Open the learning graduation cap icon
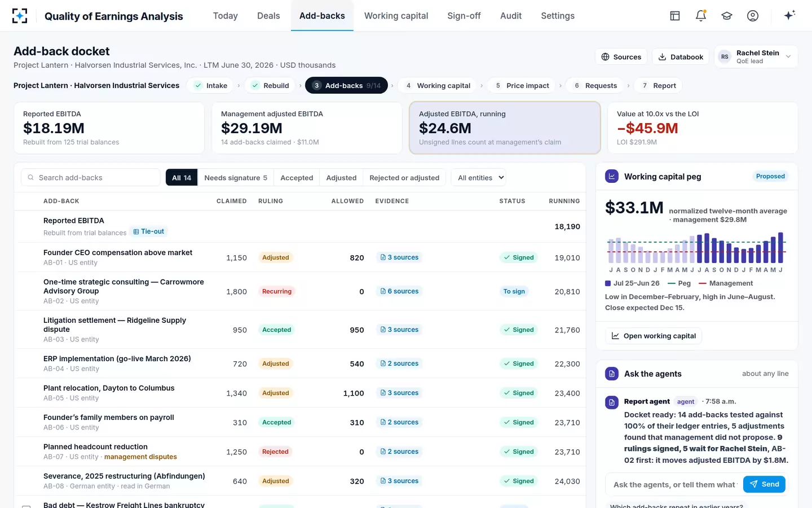This screenshot has height=508, width=812. (x=727, y=16)
